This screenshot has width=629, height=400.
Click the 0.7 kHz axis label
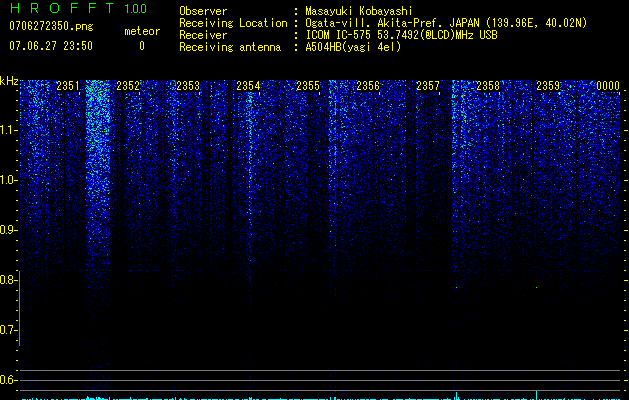pos(7,330)
